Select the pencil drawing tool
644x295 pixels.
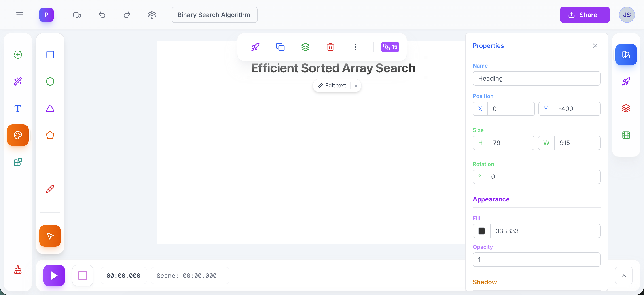[x=50, y=189]
